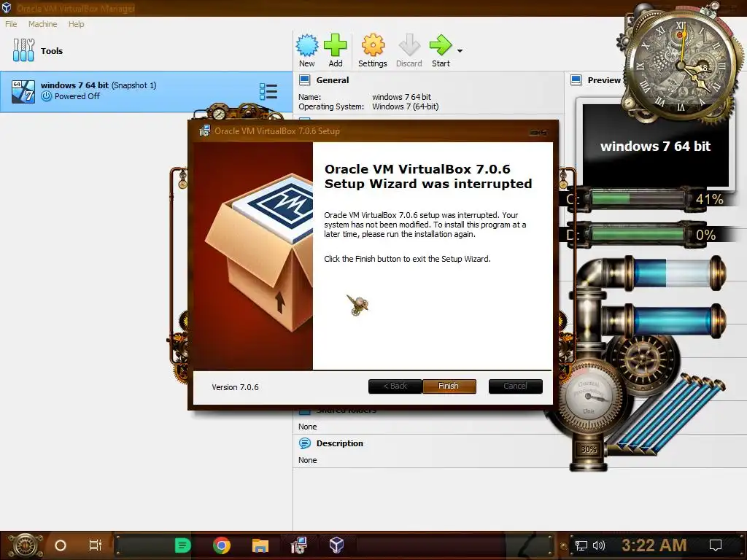Click the Discard arrow icon
The image size is (747, 560).
click(409, 45)
